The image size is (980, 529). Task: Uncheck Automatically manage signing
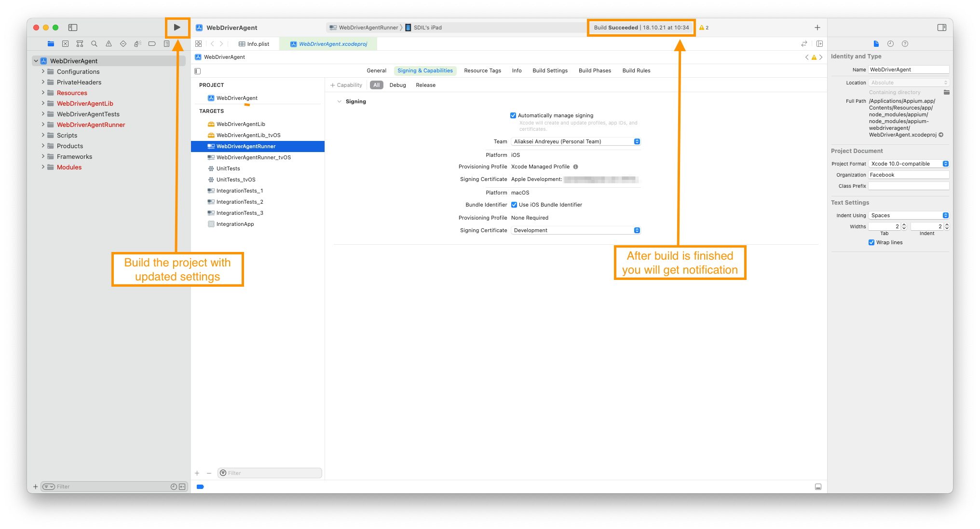[513, 115]
